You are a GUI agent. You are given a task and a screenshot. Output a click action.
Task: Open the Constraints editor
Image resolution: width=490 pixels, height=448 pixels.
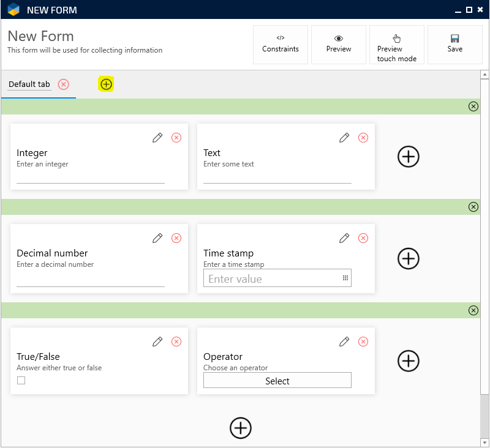pos(281,45)
